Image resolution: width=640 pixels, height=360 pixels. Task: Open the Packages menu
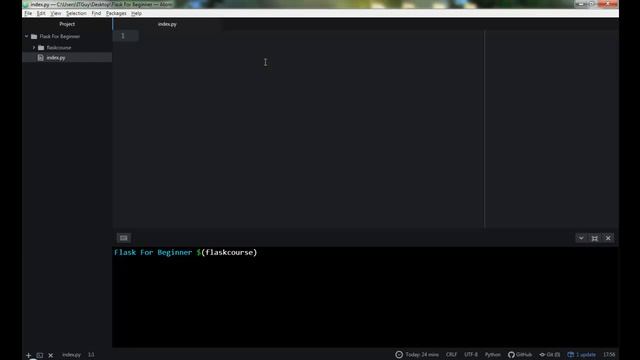click(x=116, y=13)
